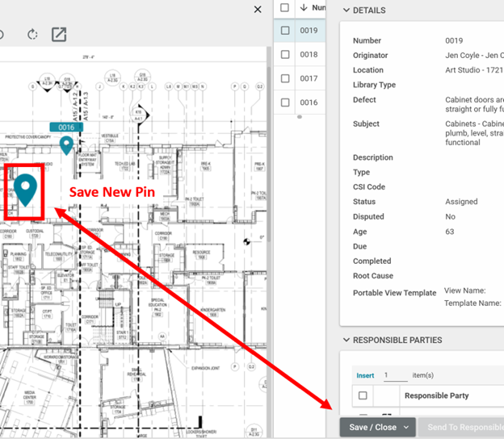504x439 pixels.
Task: Collapse the RESPONSIBLE PARTIES section
Action: pyautogui.click(x=346, y=340)
